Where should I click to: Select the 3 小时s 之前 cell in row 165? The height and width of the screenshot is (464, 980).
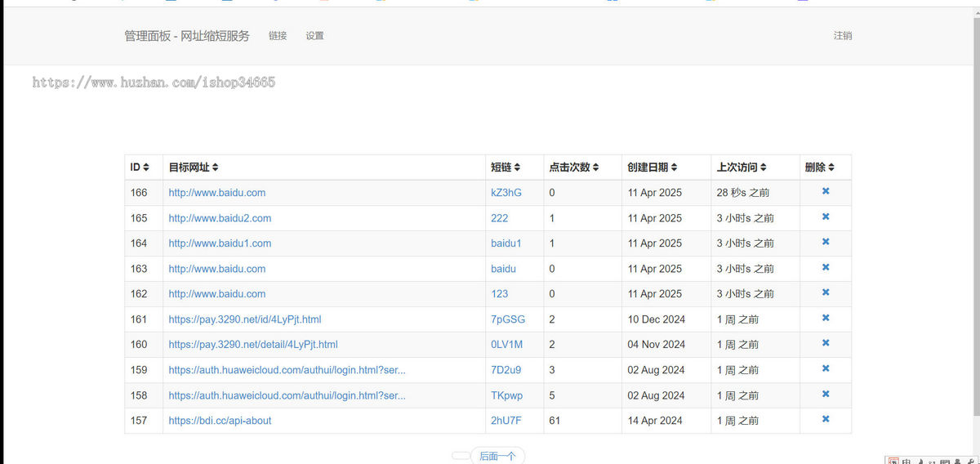[x=755, y=218]
